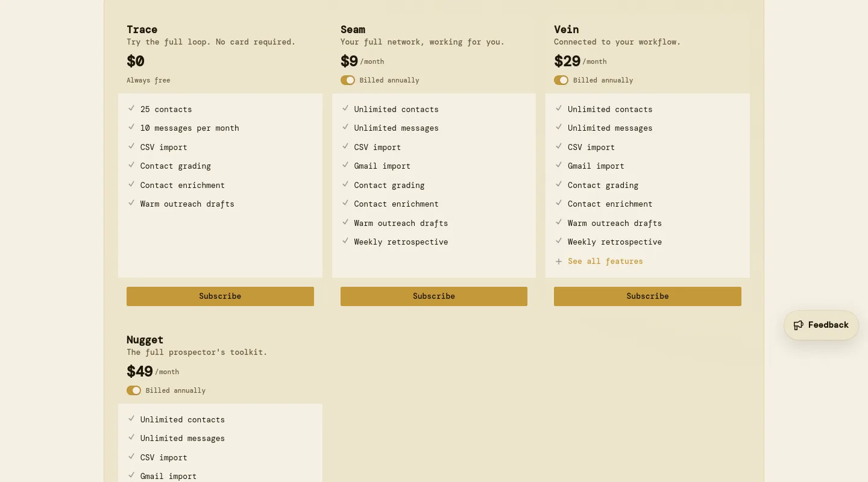Expand See all features in Vein
This screenshot has width=868, height=482.
[x=605, y=261]
